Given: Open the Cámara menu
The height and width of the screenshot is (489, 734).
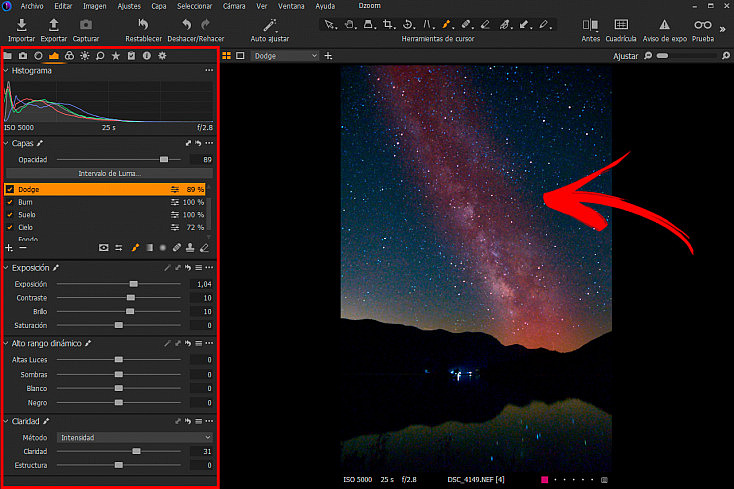Looking at the screenshot, I should point(234,6).
